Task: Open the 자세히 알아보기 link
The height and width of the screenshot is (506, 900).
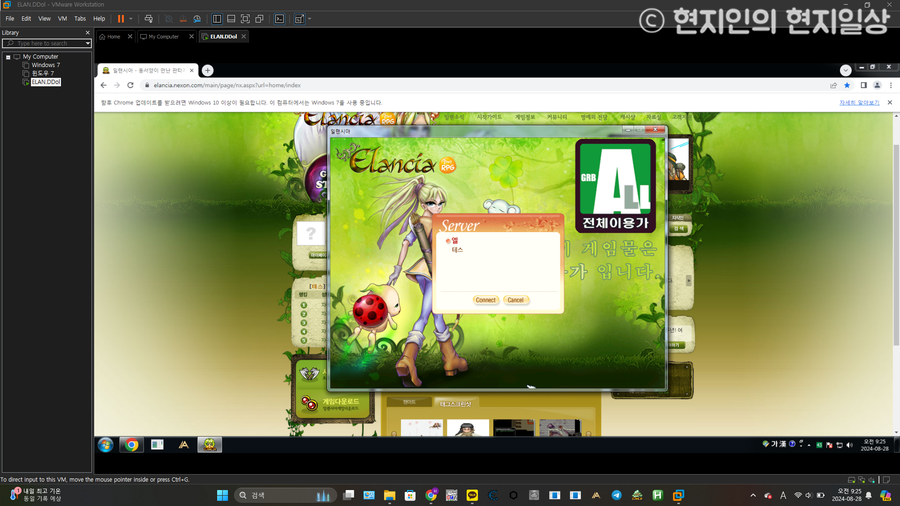Action: click(x=859, y=103)
